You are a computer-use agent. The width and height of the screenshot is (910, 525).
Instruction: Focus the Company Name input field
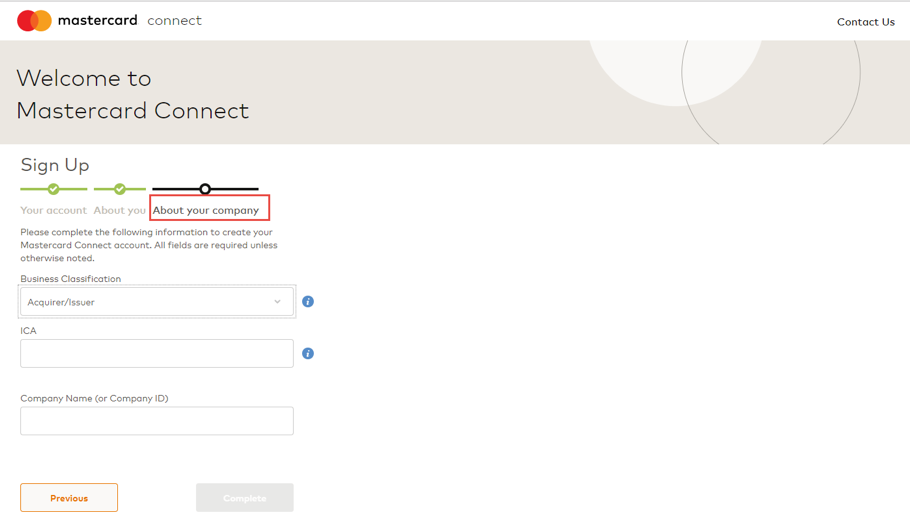(x=157, y=421)
